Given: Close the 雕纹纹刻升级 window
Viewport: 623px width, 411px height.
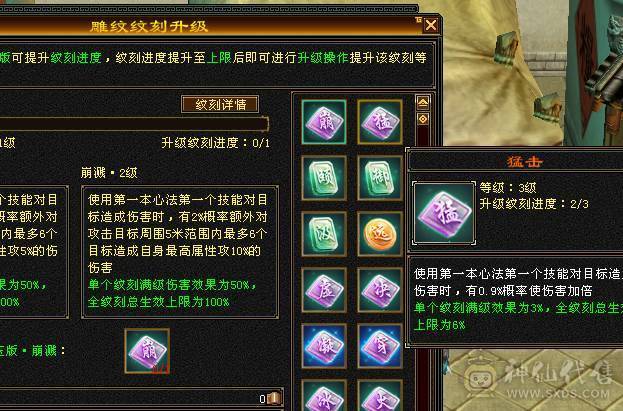Looking at the screenshot, I should tap(431, 26).
